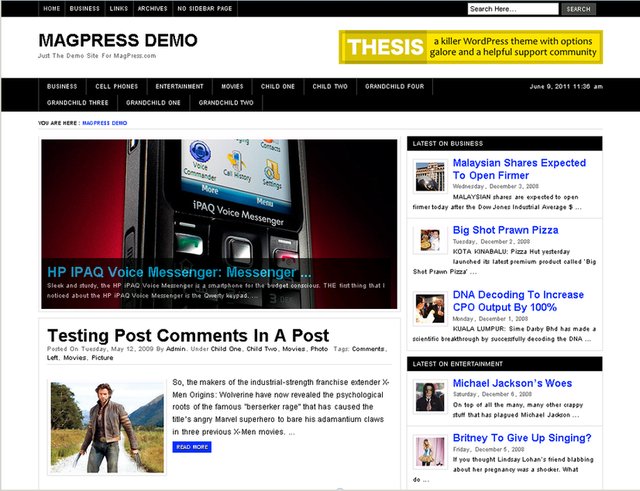Select the Grandchild Three category

[78, 103]
